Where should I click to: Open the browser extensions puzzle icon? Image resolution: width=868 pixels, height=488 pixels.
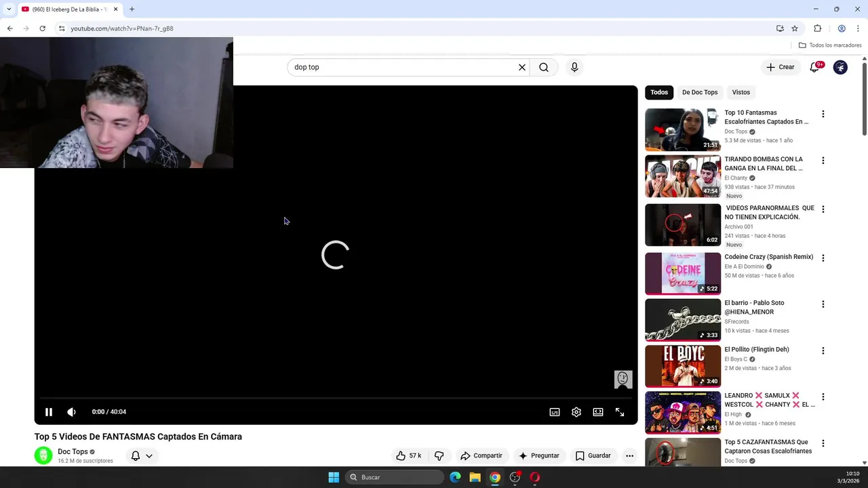(817, 28)
